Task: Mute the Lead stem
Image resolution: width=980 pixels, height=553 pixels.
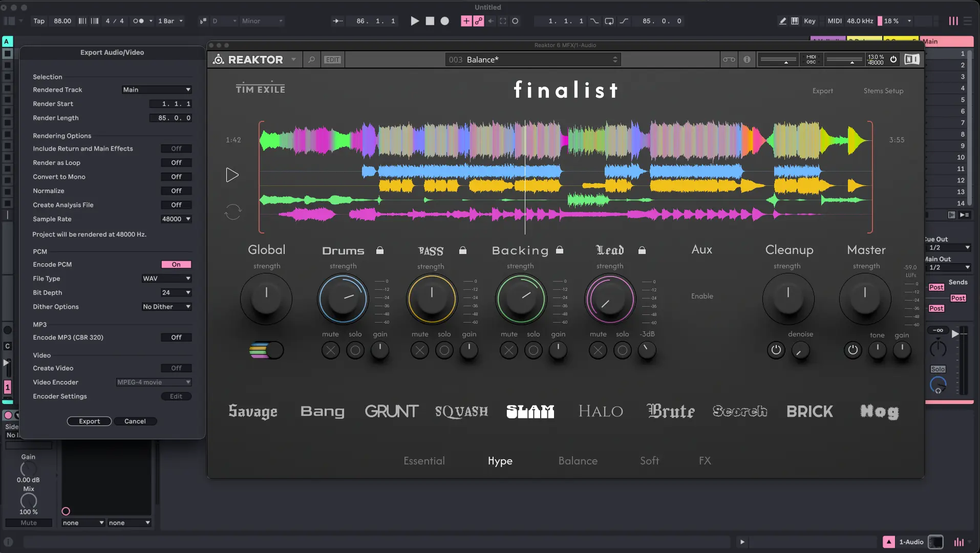Action: pos(598,350)
